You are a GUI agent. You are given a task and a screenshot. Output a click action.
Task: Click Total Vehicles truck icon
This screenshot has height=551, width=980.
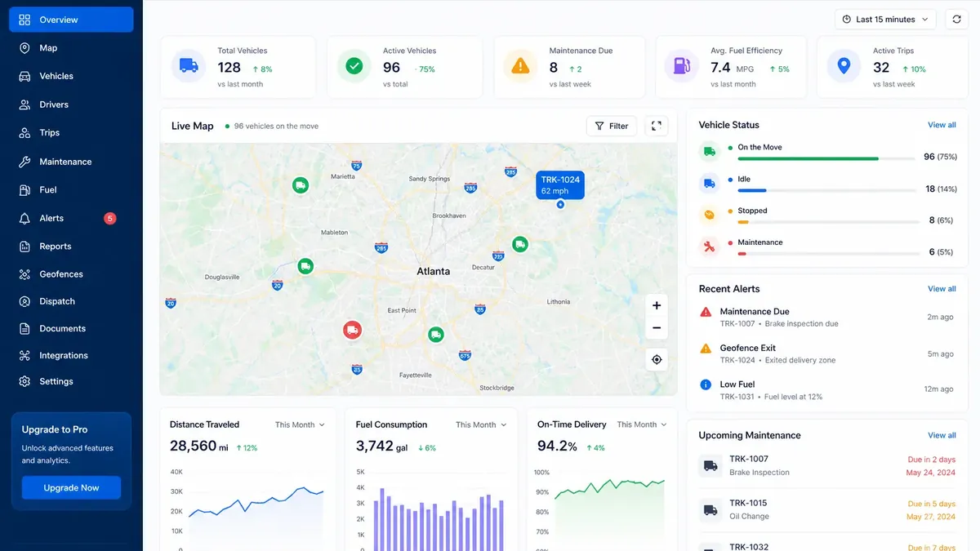click(x=189, y=66)
